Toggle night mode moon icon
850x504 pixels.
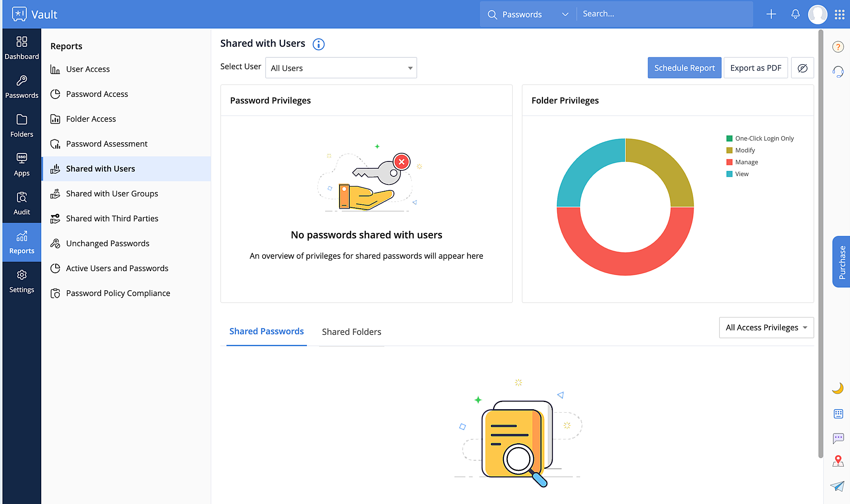pos(838,388)
